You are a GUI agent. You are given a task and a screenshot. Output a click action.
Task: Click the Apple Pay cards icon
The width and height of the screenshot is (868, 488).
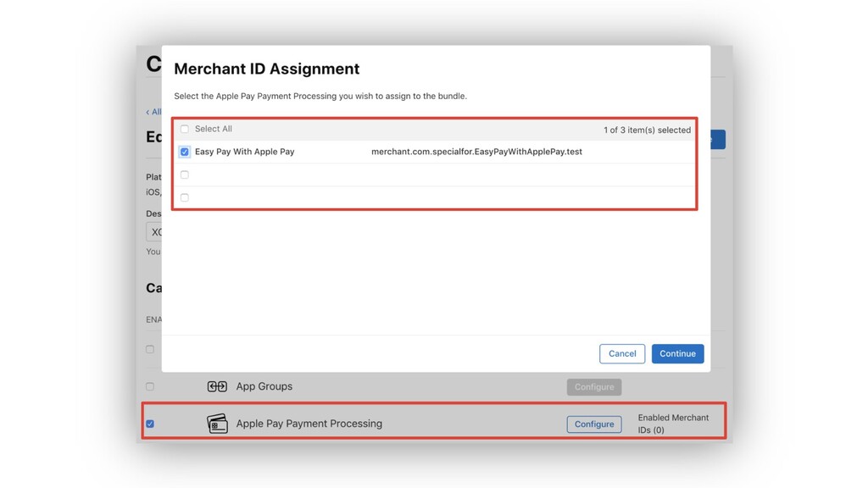point(217,424)
